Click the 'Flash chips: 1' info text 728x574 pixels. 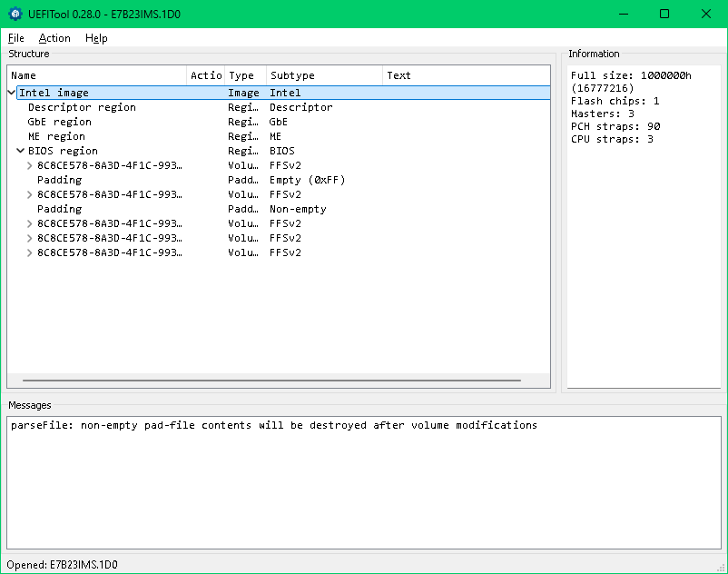pyautogui.click(x=615, y=101)
